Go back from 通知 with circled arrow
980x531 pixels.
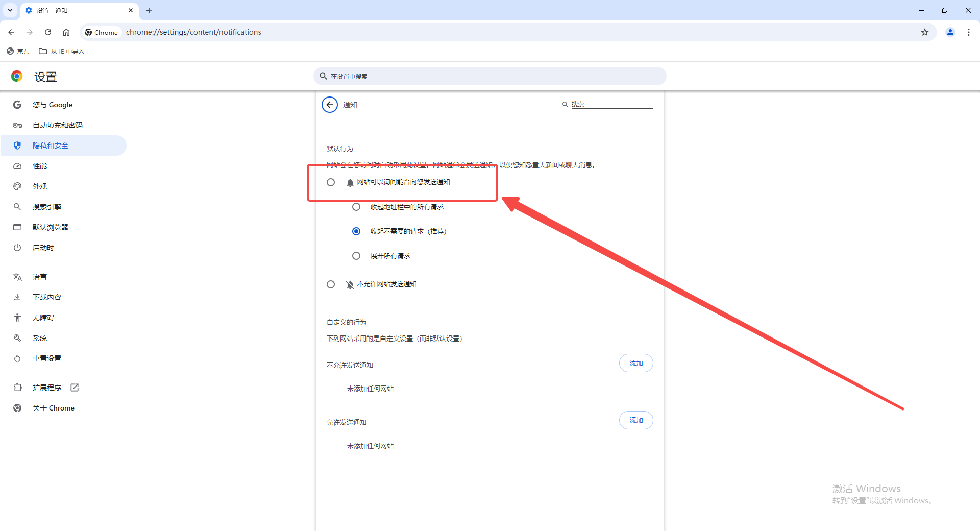point(330,105)
